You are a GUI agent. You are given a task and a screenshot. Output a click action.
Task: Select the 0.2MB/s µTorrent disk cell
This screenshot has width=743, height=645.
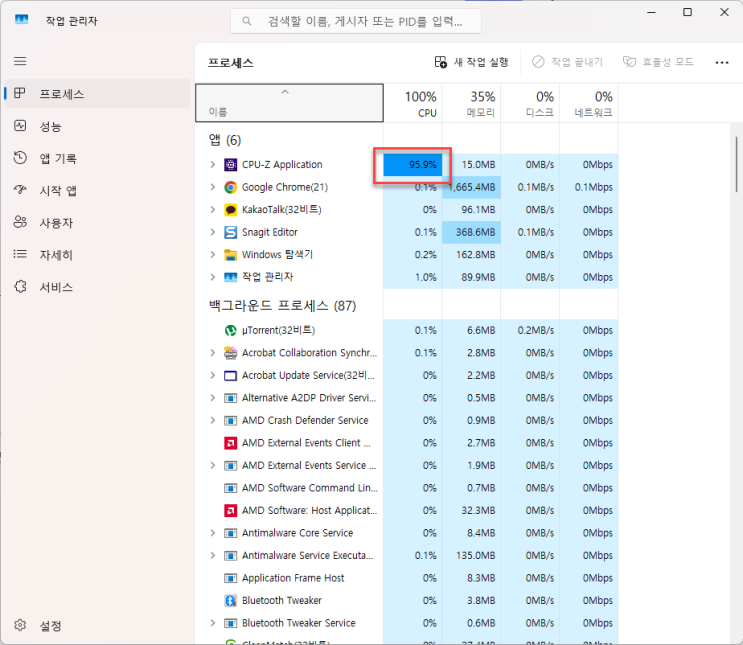pos(530,330)
